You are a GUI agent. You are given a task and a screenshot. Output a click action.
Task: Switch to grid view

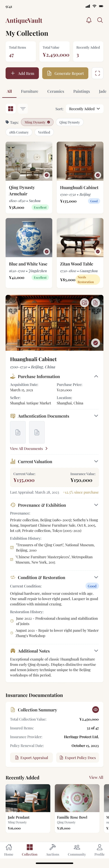pos(11,109)
